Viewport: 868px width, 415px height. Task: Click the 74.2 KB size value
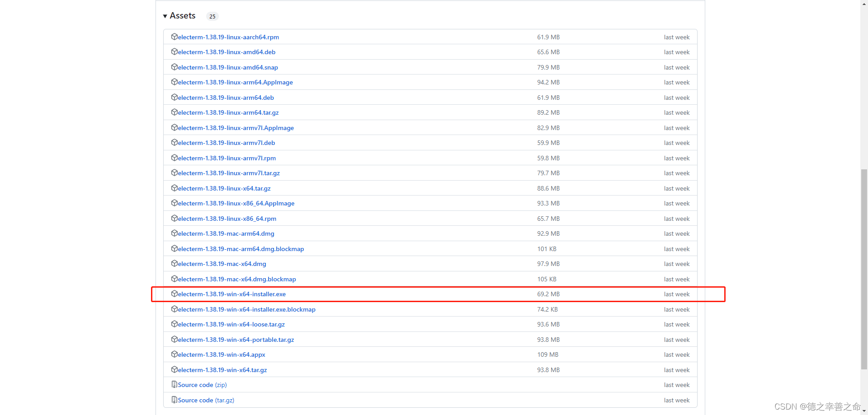(x=547, y=309)
